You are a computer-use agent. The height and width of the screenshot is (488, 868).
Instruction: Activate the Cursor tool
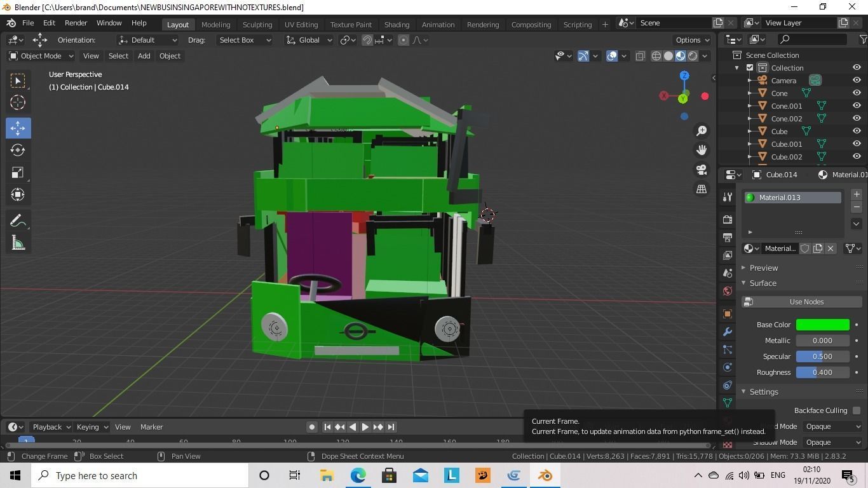18,102
